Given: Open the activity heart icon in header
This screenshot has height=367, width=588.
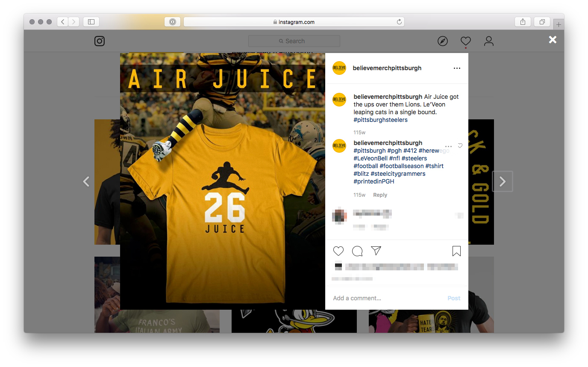Looking at the screenshot, I should coord(466,41).
